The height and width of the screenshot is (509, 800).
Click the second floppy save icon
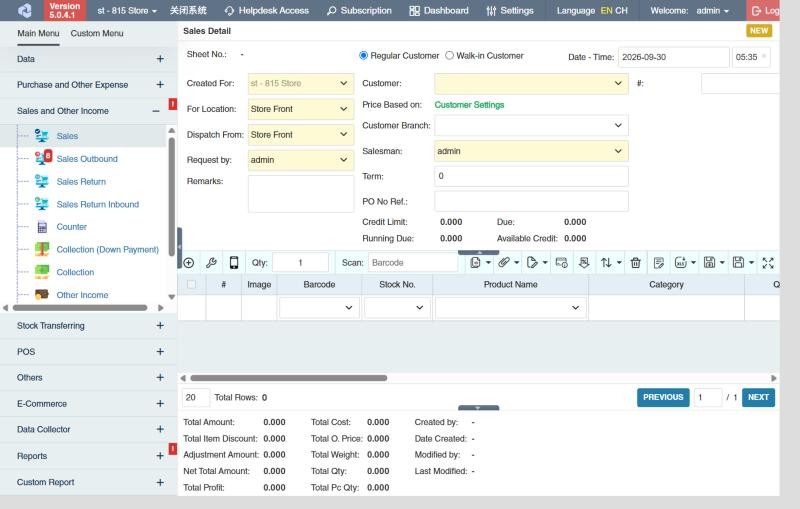[x=738, y=263]
